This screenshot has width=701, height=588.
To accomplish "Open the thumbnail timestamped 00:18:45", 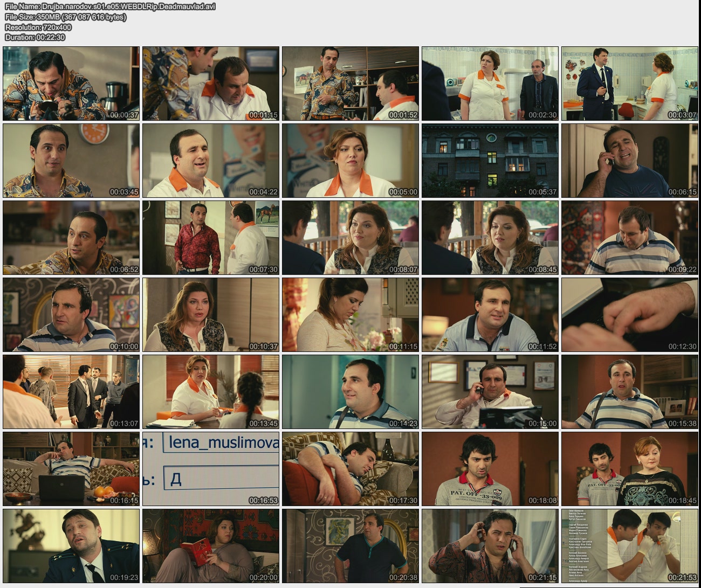I will pyautogui.click(x=629, y=468).
